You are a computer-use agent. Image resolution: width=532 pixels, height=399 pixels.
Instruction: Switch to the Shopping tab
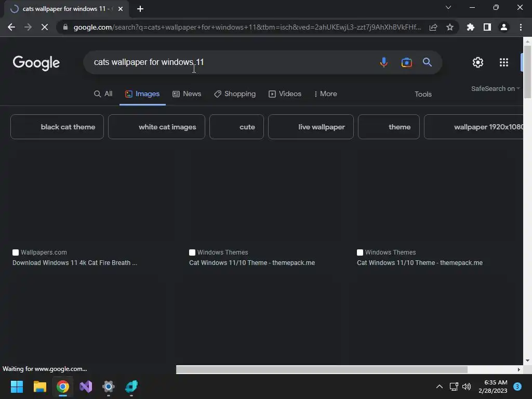[235, 94]
